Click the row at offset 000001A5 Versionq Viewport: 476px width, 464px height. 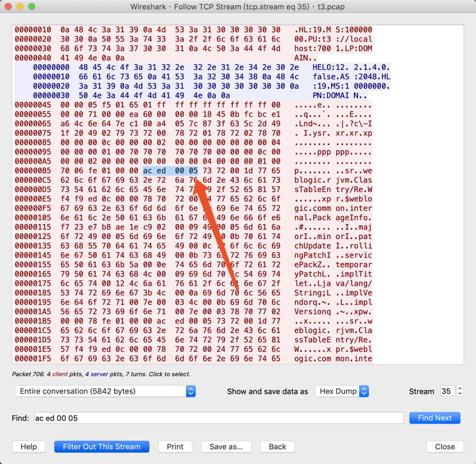(193, 311)
